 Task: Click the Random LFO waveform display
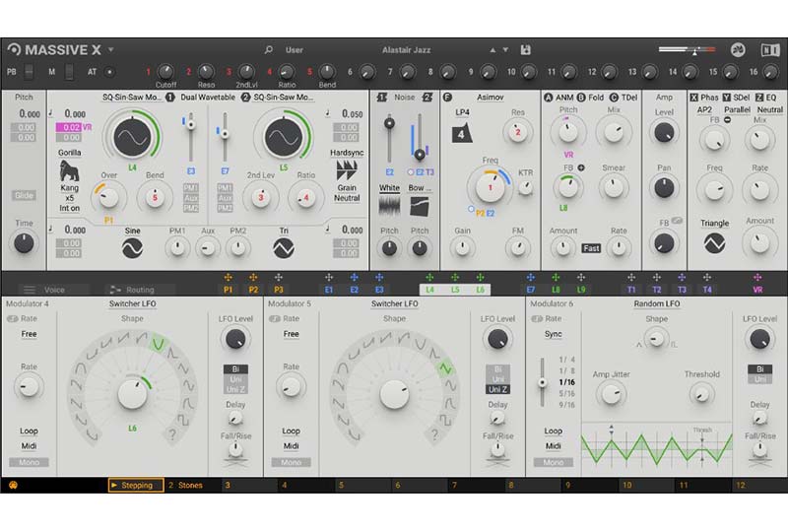(x=656, y=449)
